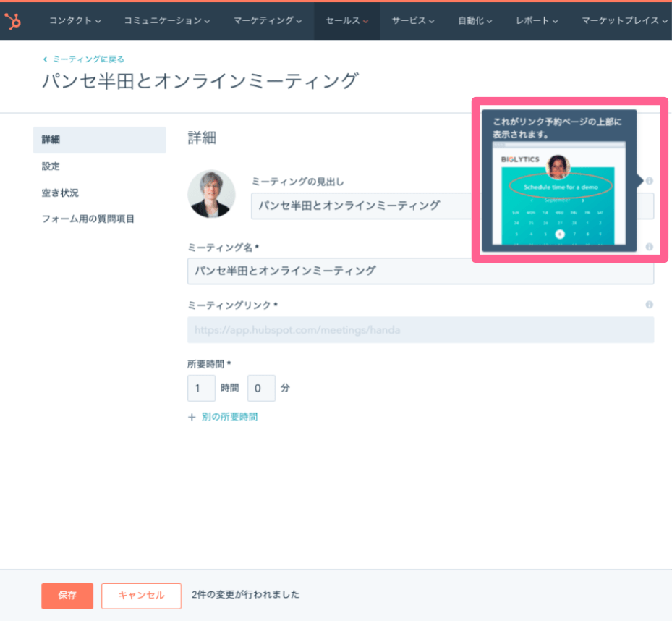This screenshot has height=621, width=672.
Task: Click the plus icon for 別の所要時間
Action: [192, 418]
